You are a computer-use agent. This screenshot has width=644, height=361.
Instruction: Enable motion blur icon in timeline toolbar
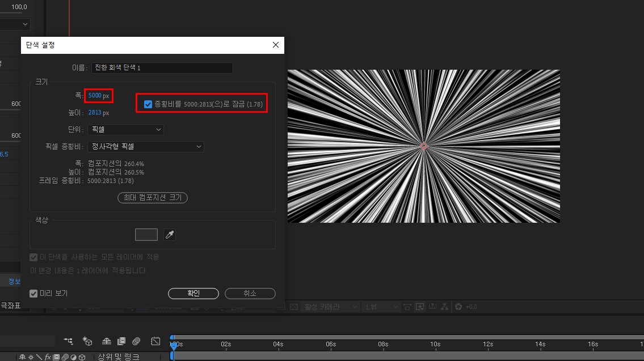click(136, 341)
